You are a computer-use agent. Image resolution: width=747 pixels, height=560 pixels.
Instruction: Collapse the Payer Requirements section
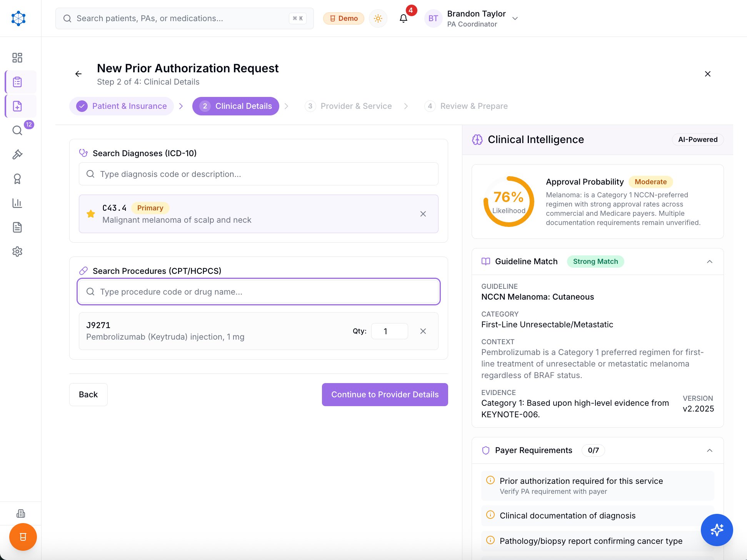[x=709, y=450]
